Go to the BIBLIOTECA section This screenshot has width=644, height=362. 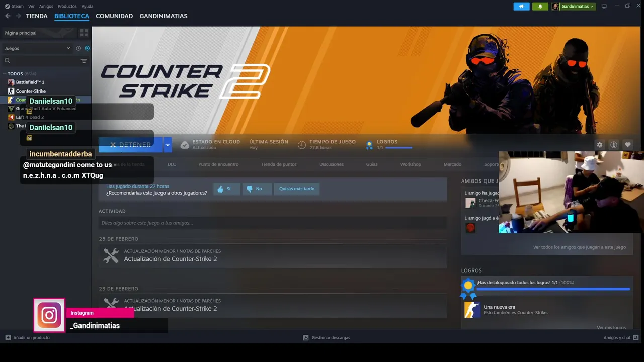click(71, 16)
